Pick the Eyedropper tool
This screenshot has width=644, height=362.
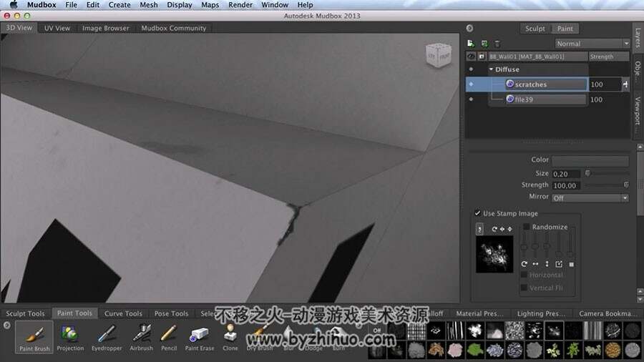coord(107,338)
